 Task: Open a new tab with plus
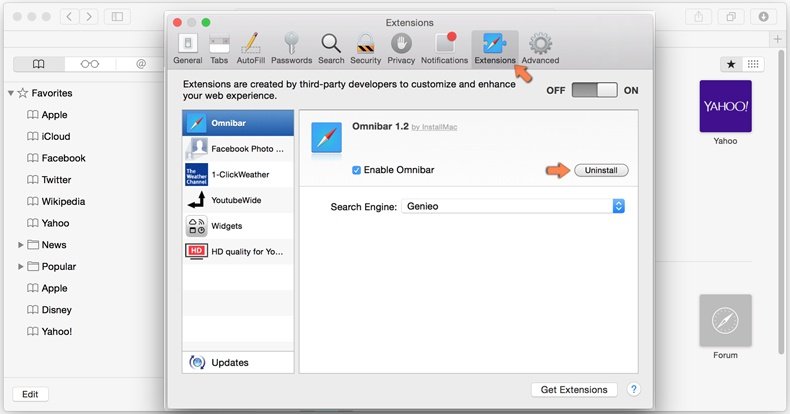tap(777, 39)
